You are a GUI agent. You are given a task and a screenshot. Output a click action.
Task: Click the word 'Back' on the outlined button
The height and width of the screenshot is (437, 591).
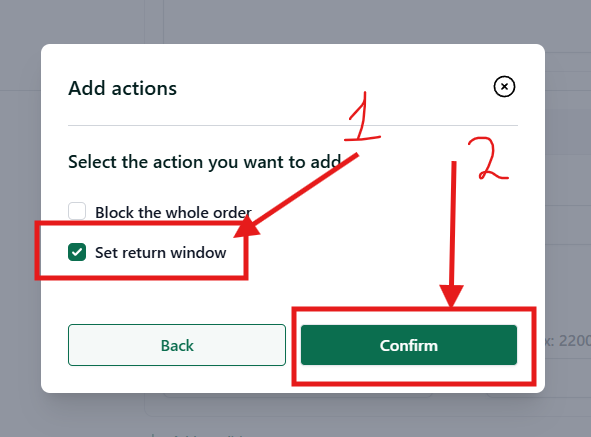[x=177, y=345]
